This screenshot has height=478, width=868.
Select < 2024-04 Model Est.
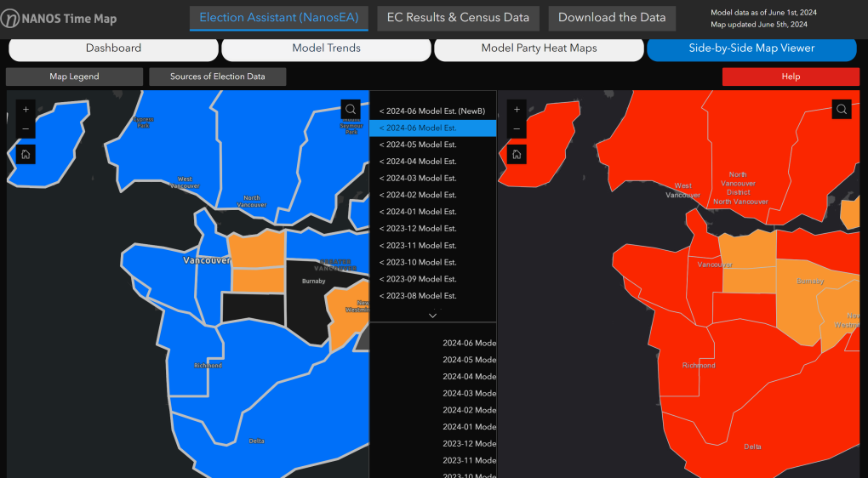[x=432, y=162]
